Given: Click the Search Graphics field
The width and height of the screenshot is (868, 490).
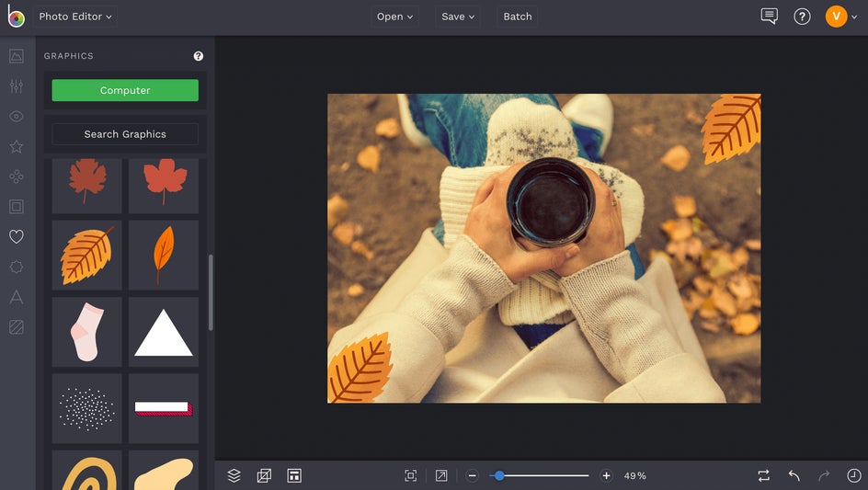Looking at the screenshot, I should point(125,134).
